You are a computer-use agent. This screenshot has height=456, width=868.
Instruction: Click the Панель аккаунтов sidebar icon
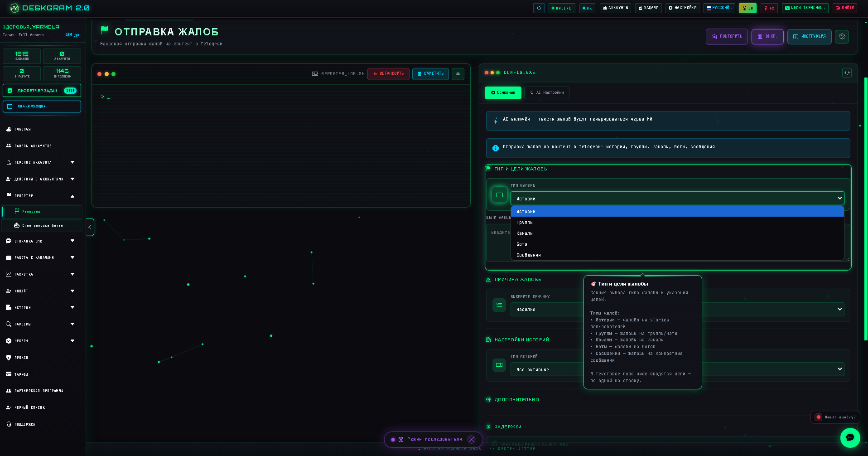[9, 146]
